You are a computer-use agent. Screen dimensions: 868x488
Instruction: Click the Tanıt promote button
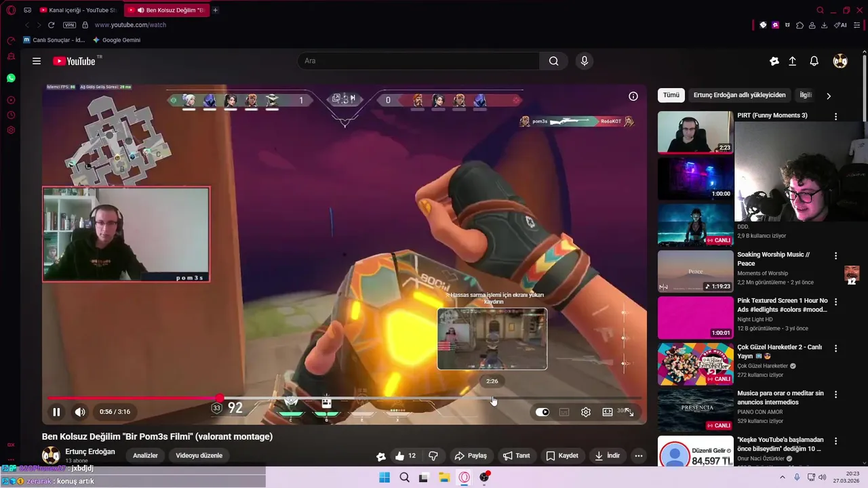coord(516,455)
